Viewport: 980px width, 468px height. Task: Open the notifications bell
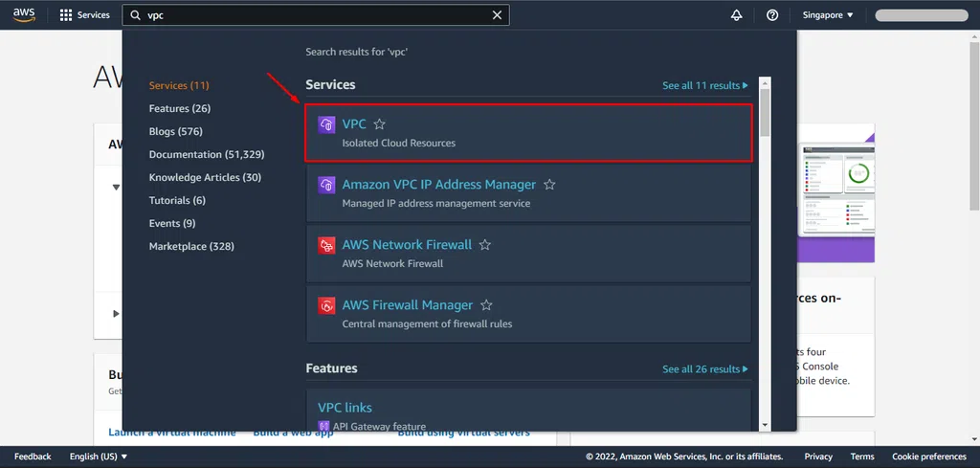point(736,15)
